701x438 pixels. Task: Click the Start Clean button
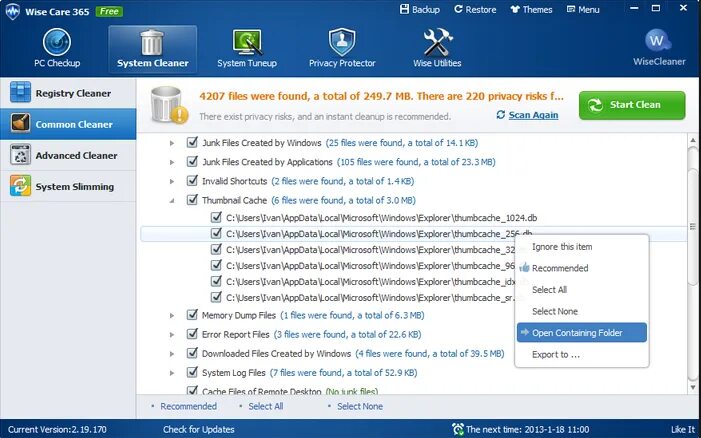[632, 105]
